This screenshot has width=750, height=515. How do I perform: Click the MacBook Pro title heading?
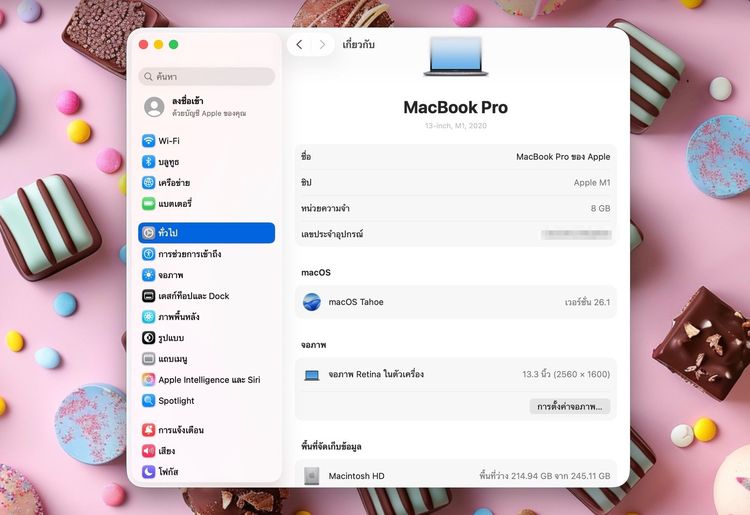pos(455,108)
